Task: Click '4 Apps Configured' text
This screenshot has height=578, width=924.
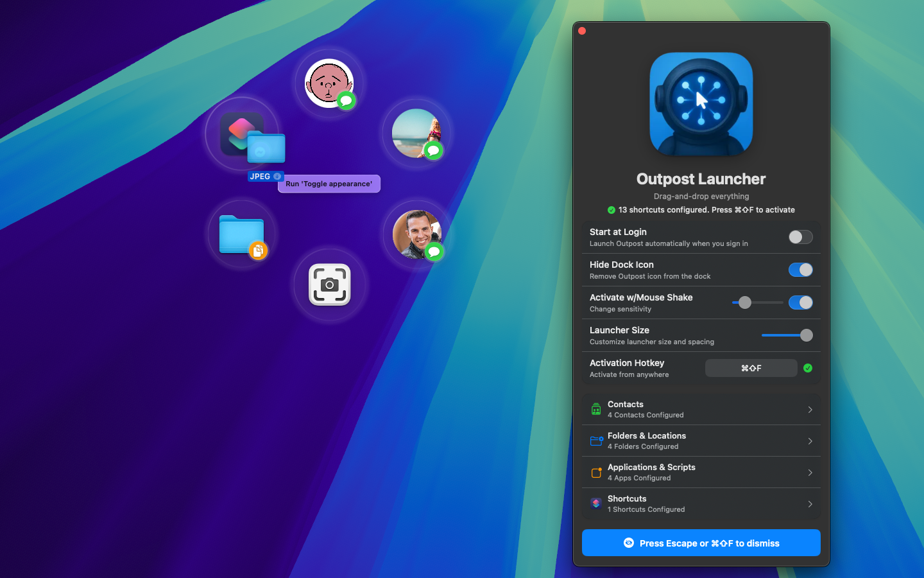Action: 639,478
